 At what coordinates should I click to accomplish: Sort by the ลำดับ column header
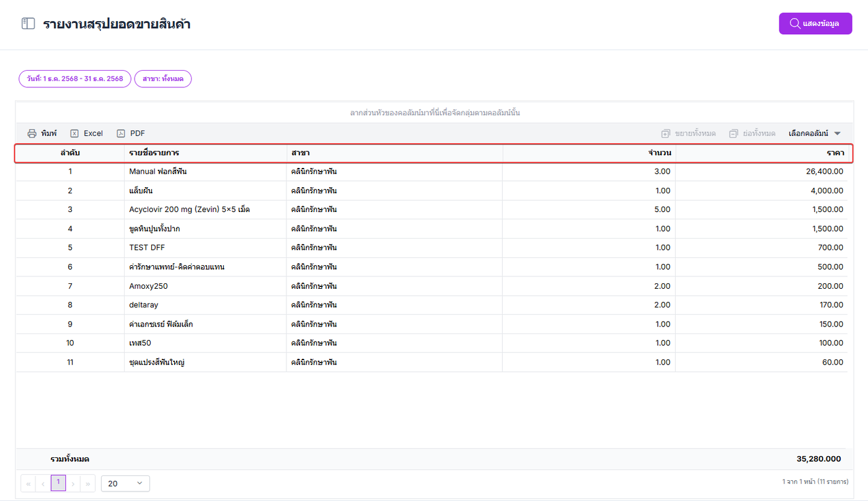click(70, 152)
